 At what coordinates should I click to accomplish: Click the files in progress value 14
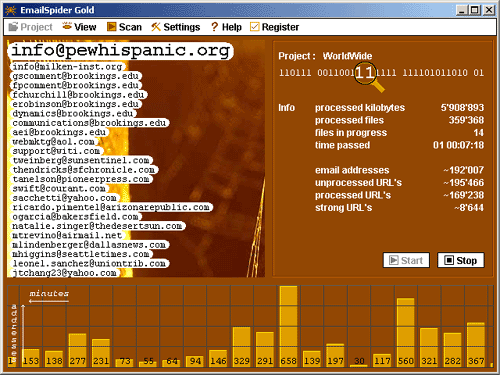coord(478,133)
